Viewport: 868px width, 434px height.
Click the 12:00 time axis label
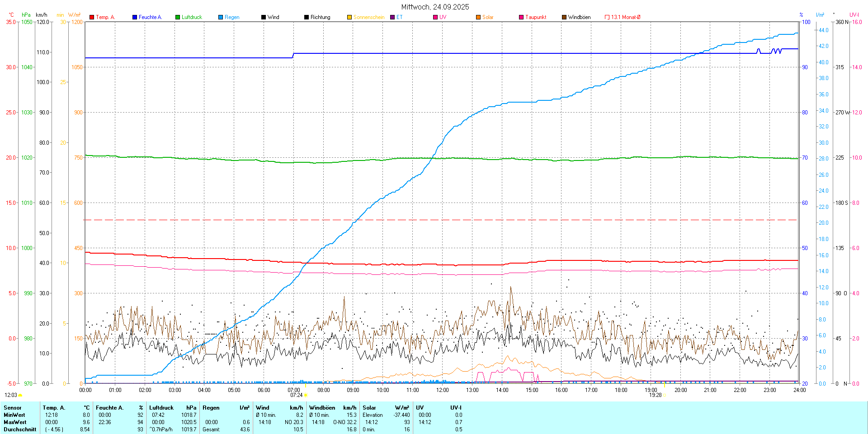442,390
